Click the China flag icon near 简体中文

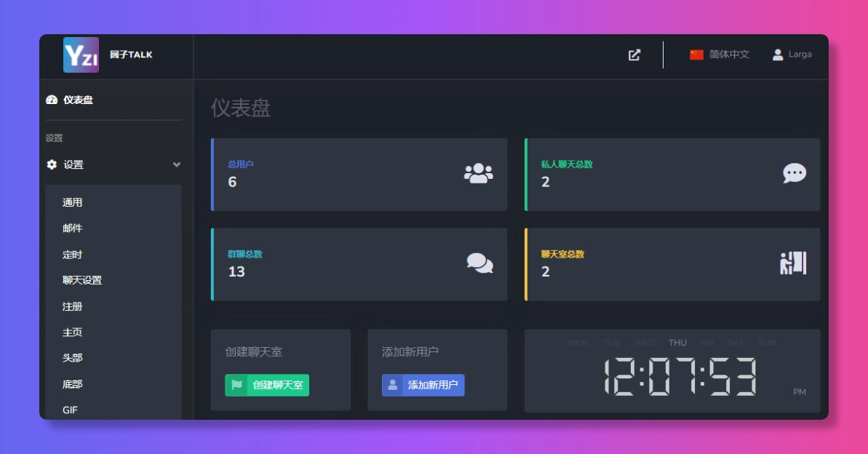tap(696, 52)
